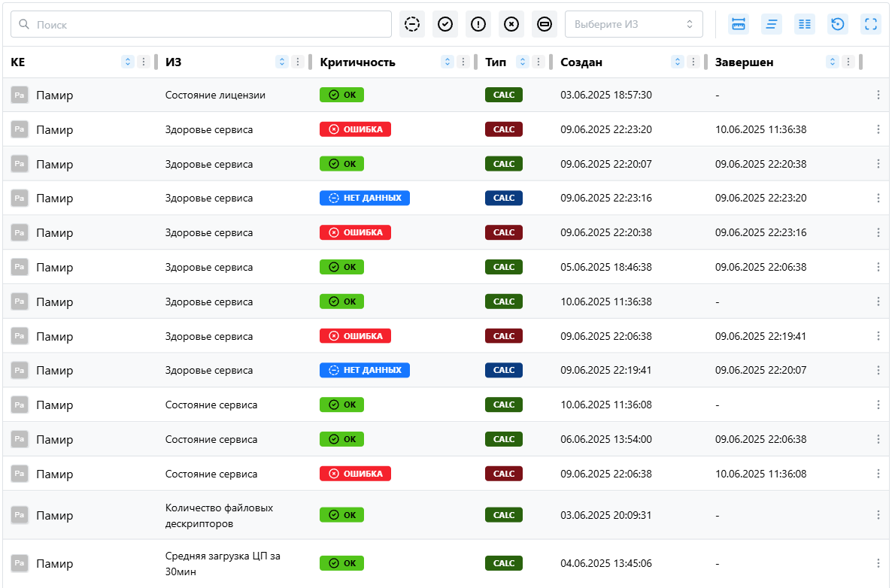
Task: Select the text 'Количество файловых дескрипторов'
Action: click(x=219, y=515)
